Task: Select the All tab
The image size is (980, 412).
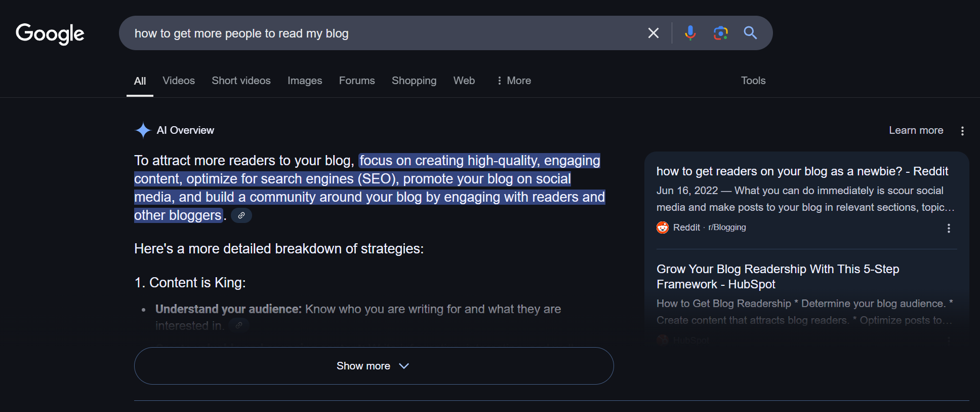Action: coord(140,81)
